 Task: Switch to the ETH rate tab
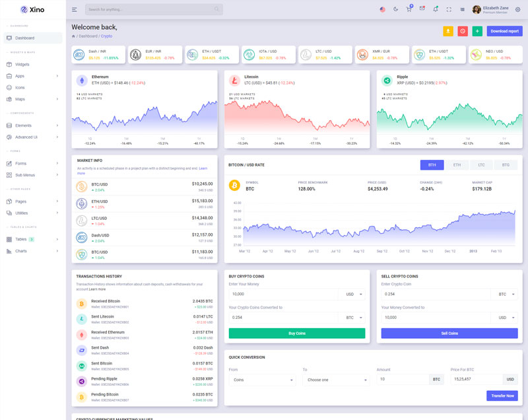pyautogui.click(x=457, y=164)
